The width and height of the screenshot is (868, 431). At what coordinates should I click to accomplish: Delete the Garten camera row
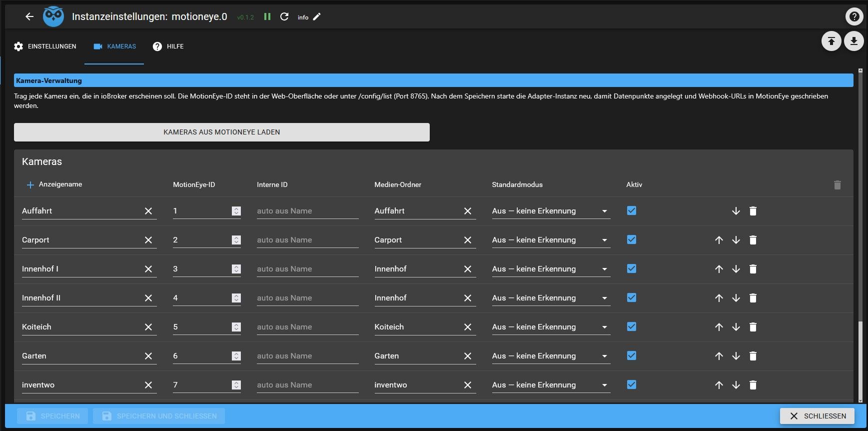[x=753, y=356]
